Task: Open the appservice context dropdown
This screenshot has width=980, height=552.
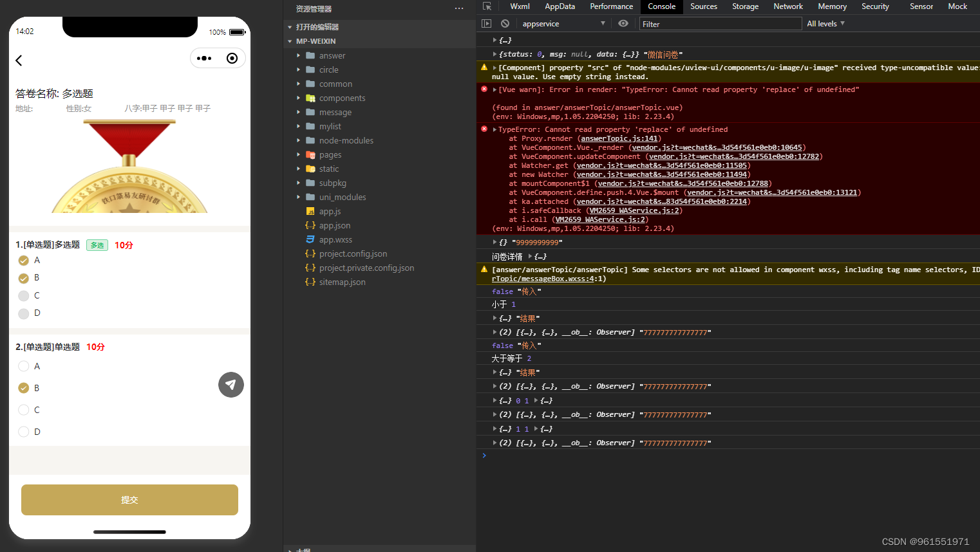Action: pyautogui.click(x=563, y=24)
